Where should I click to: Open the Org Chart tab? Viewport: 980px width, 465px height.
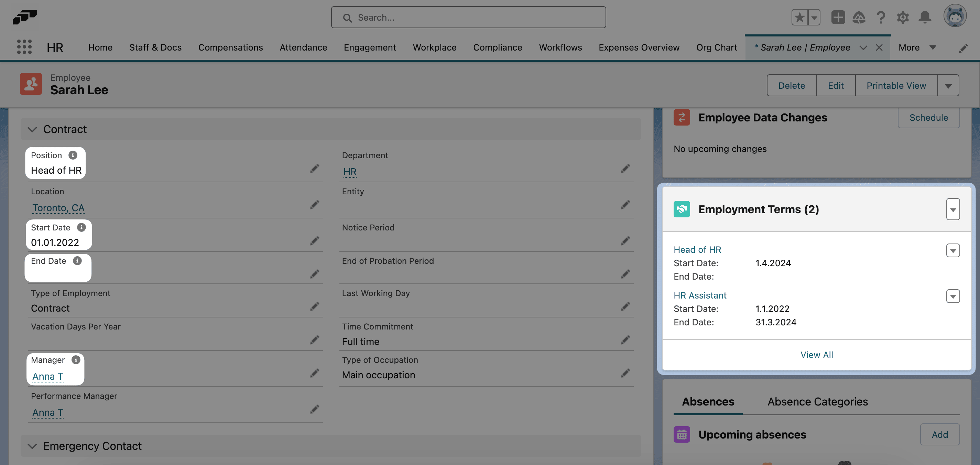pyautogui.click(x=717, y=47)
